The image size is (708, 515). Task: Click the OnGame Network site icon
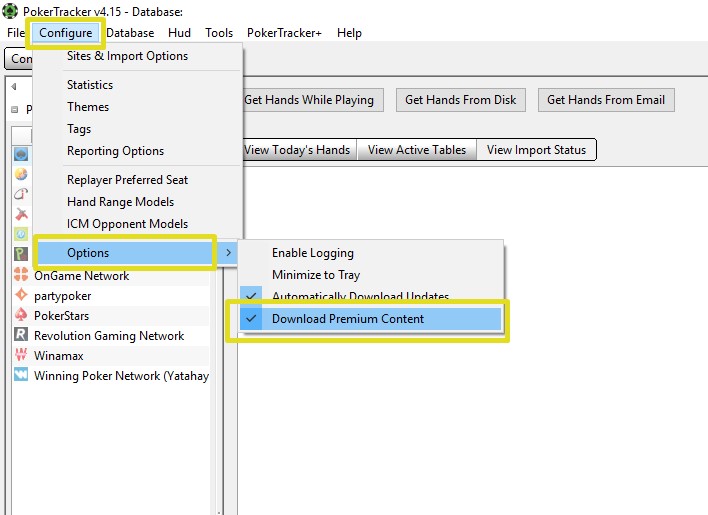[21, 275]
